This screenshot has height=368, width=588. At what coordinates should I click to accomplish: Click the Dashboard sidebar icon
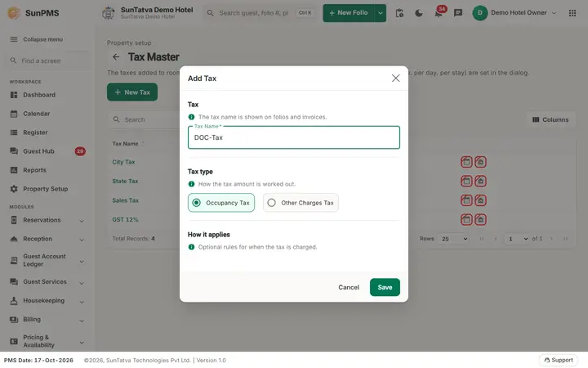[x=14, y=95]
